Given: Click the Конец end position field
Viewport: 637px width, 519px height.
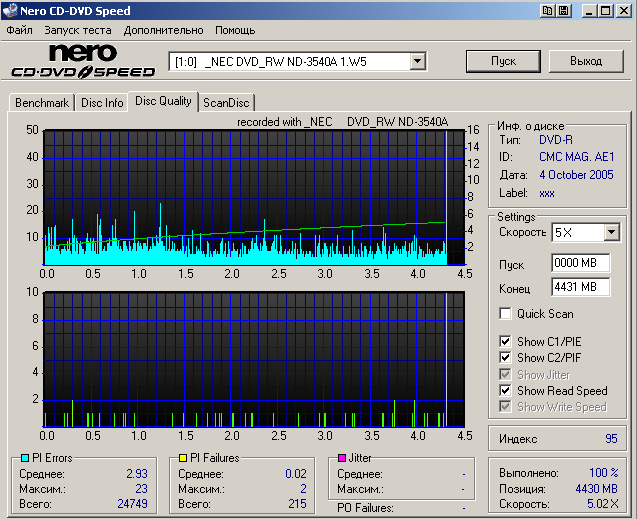Looking at the screenshot, I should tap(580, 287).
